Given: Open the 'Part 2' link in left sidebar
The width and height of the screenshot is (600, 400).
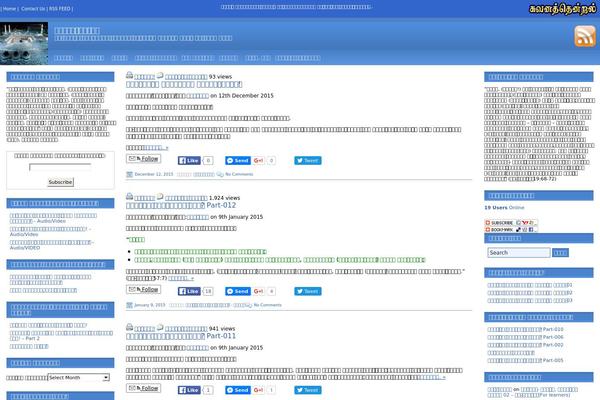Looking at the screenshot, I should (x=61, y=336).
